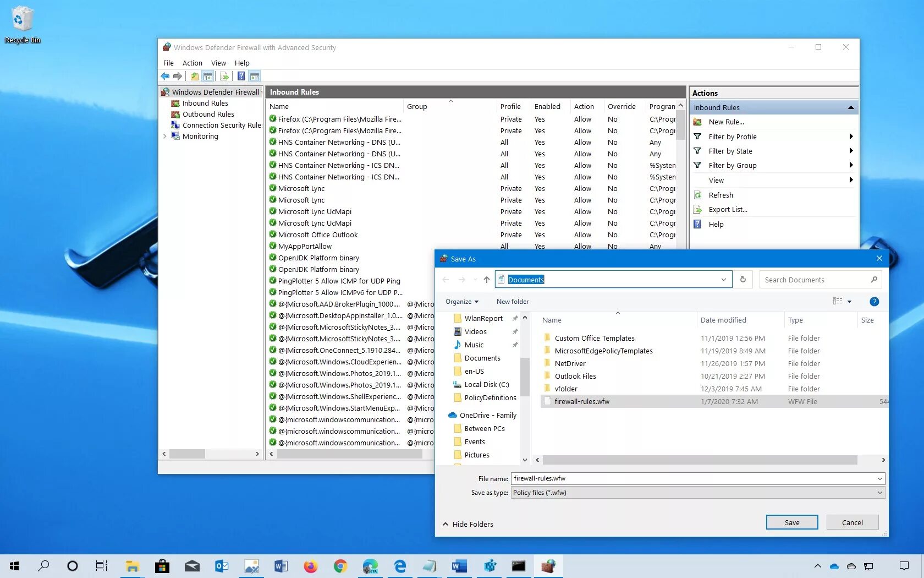Sort the rules by the Enabled column
The width and height of the screenshot is (924, 578).
coord(548,106)
